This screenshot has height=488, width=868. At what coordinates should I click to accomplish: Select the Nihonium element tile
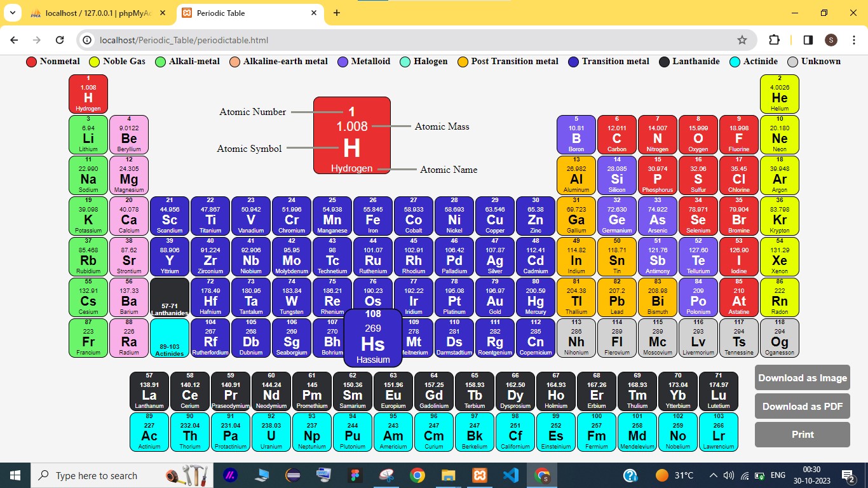(576, 338)
